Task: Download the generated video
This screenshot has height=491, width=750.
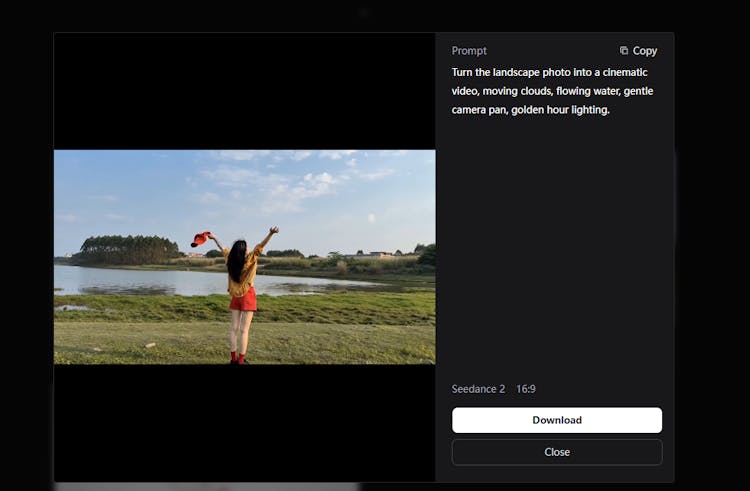Action: [556, 420]
